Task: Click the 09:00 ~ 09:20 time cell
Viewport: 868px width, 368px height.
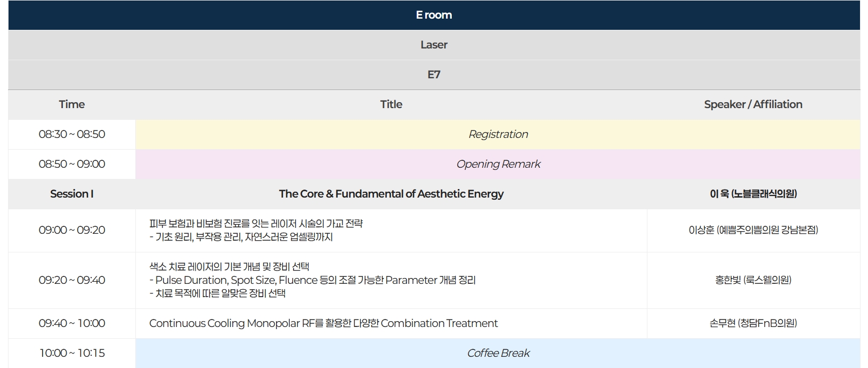Action: (72, 230)
